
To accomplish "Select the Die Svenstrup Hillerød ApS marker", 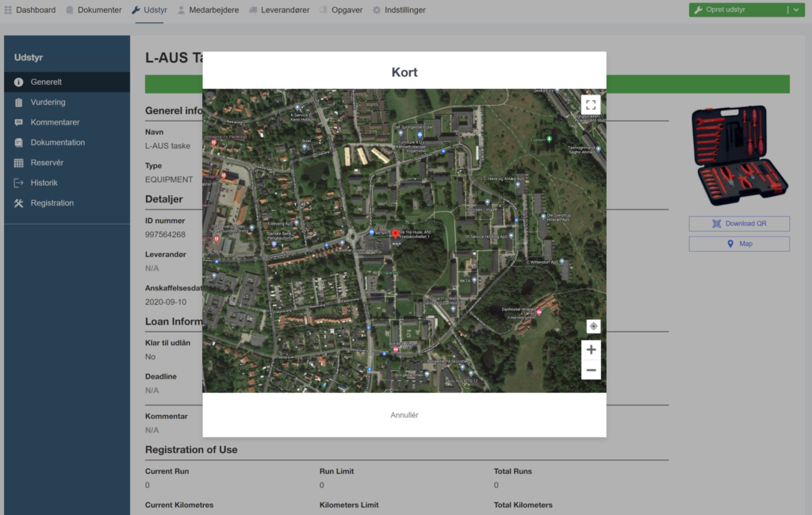I will (543, 217).
